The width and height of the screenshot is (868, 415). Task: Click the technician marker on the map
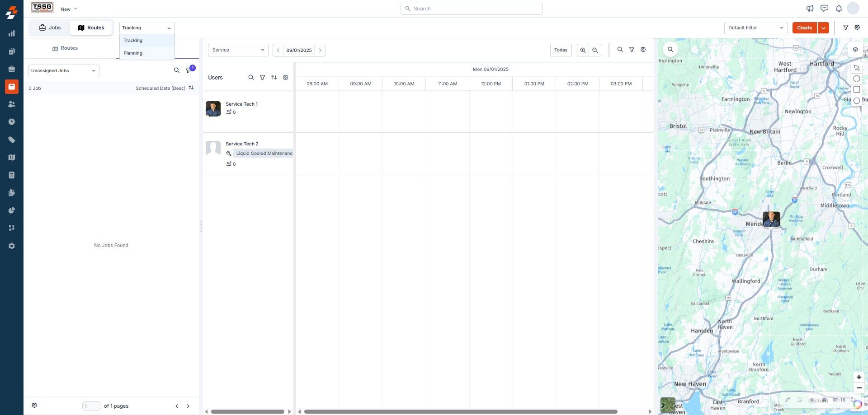[771, 219]
